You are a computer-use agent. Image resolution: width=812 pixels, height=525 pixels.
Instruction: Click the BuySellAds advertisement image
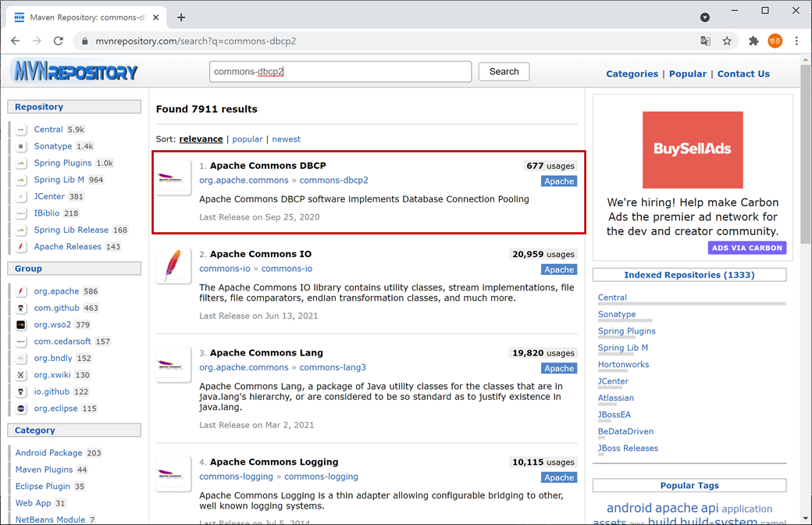point(693,150)
